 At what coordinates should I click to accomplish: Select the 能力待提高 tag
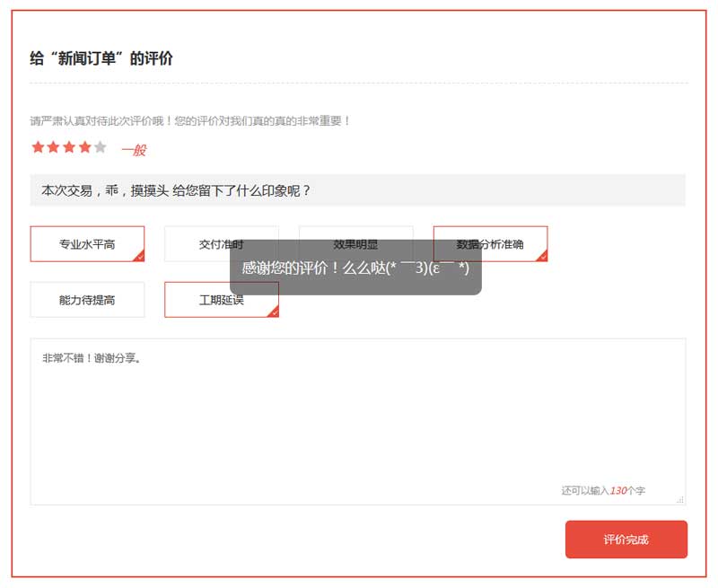tap(87, 300)
